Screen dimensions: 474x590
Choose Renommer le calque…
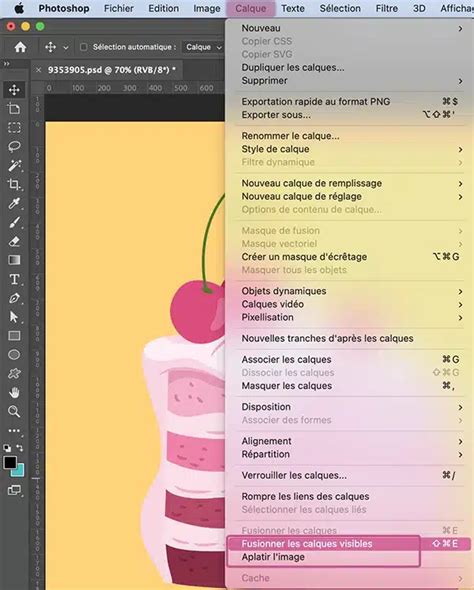290,136
